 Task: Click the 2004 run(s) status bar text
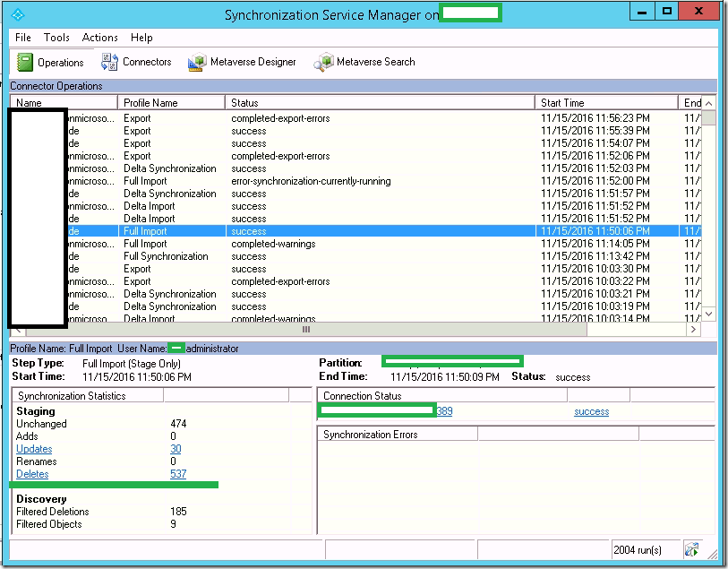click(x=638, y=550)
